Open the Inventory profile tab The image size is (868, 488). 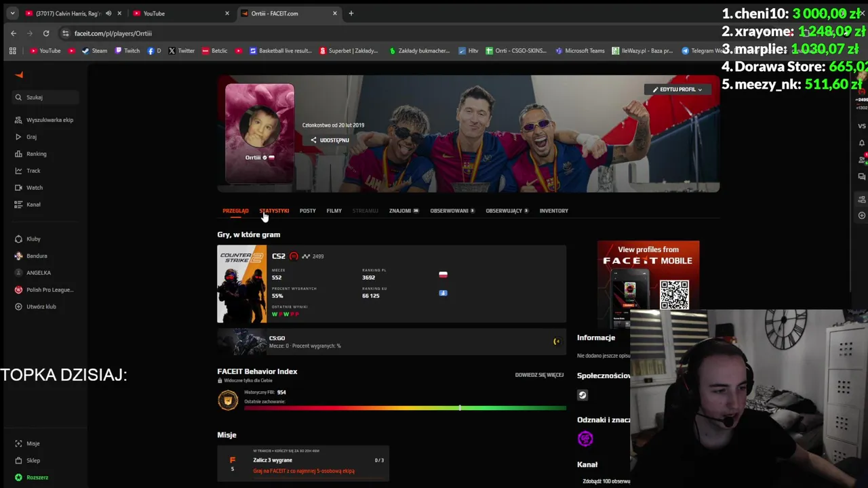[x=554, y=211]
